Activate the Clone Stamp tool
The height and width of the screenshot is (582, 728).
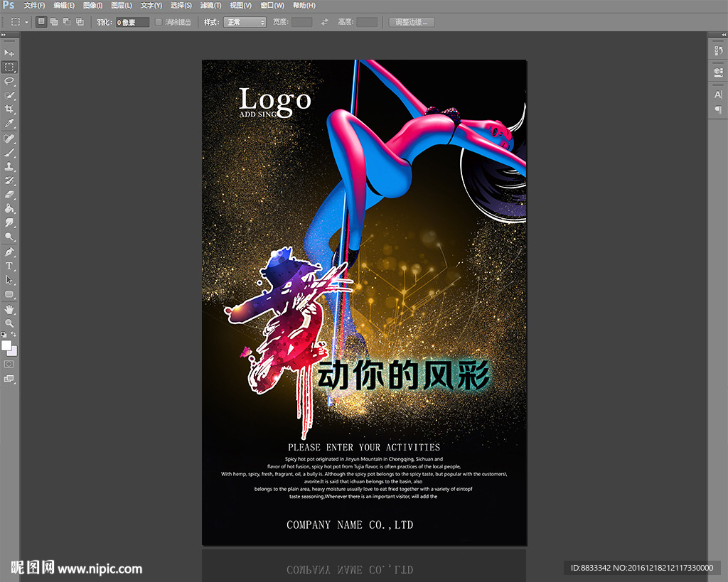click(x=9, y=166)
